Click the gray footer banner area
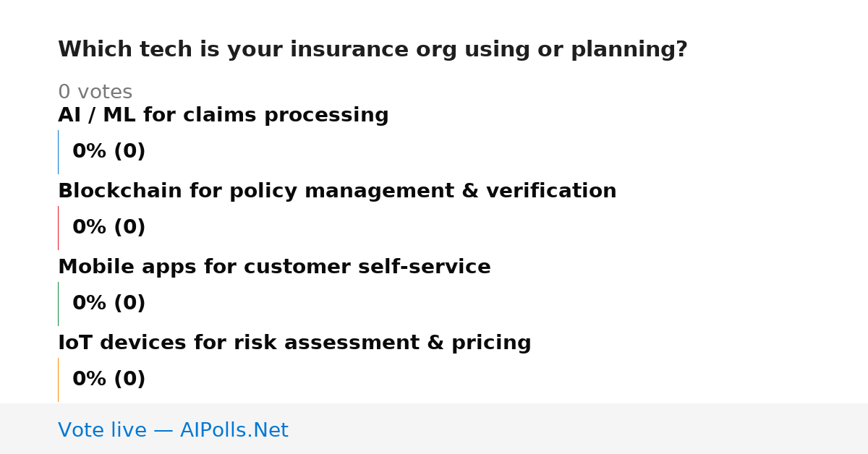The height and width of the screenshot is (454, 868). pos(434,429)
